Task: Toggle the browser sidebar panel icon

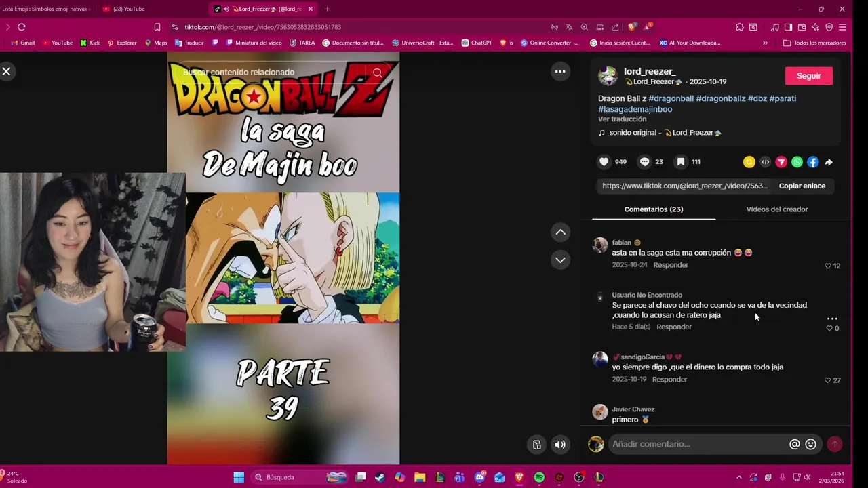Action: pos(788,27)
